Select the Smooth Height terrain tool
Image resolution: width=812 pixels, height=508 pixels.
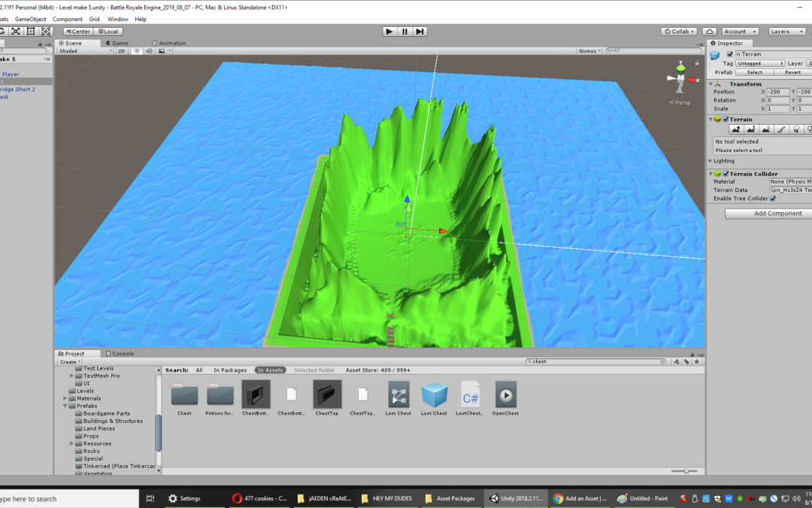coord(766,129)
